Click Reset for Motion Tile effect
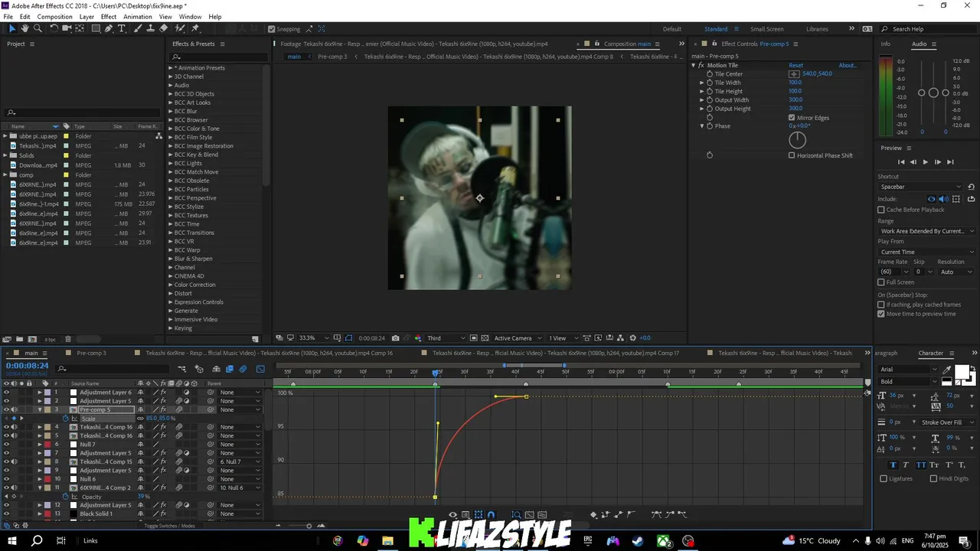 pos(796,65)
